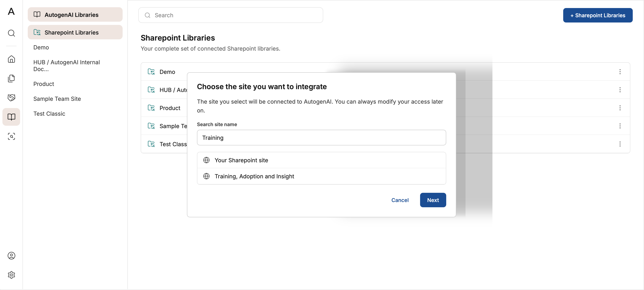Go to the home icon
644x290 pixels.
(x=11, y=59)
